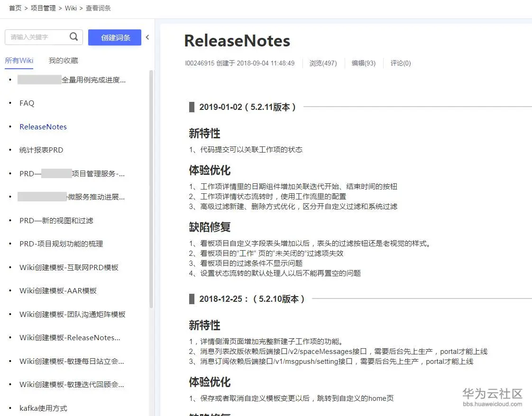The height and width of the screenshot is (416, 532).
Task: Click the author and creation date text
Action: coord(239,63)
